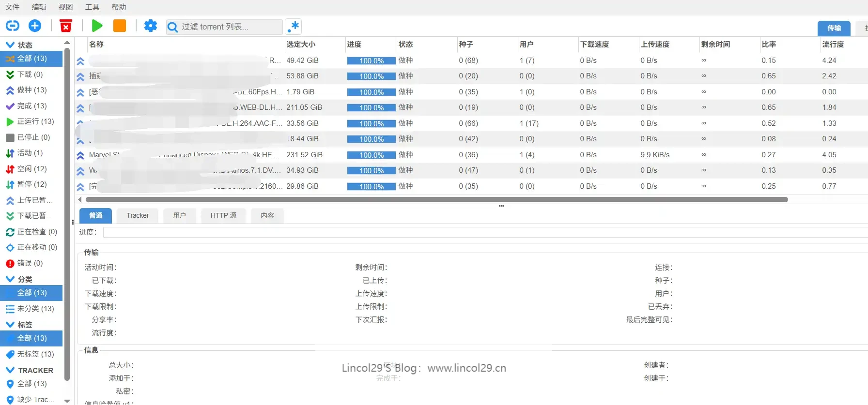Sort the list by 上传速度 column
The width and height of the screenshot is (868, 405).
coord(655,45)
